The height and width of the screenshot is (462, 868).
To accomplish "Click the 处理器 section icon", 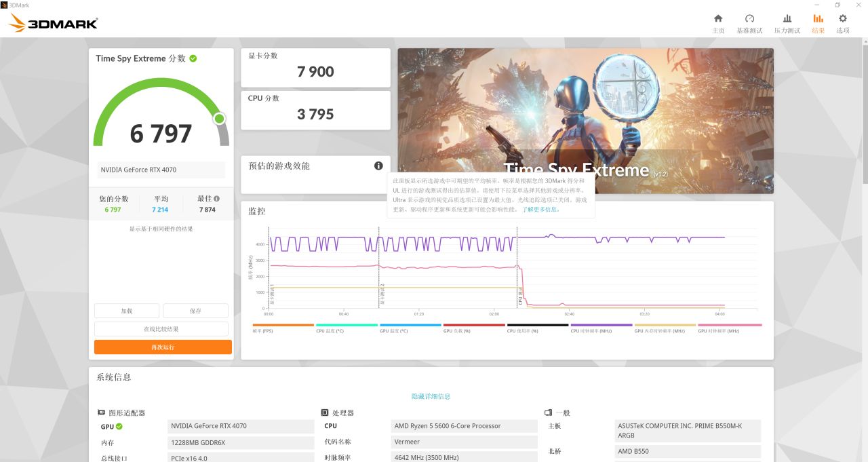I will coord(325,412).
